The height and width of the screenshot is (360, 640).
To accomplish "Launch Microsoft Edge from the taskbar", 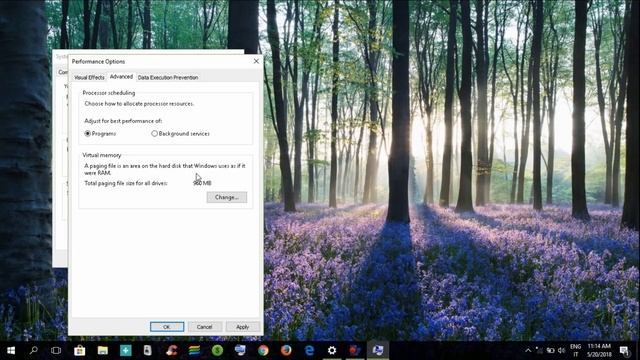I will tap(309, 350).
